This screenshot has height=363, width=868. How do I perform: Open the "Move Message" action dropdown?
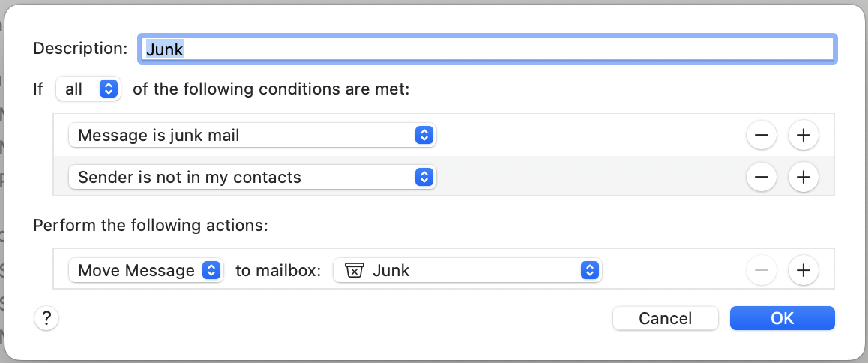(146, 270)
